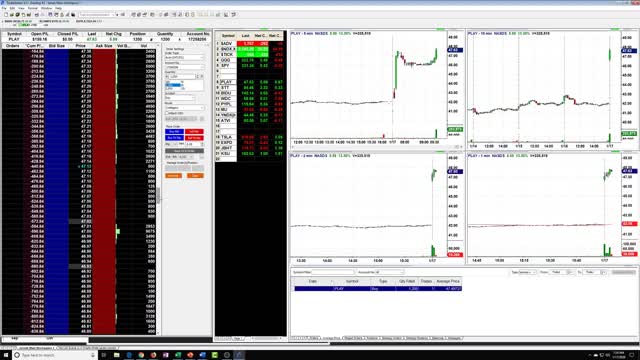Click the new document toolbar icon

coord(6,15)
